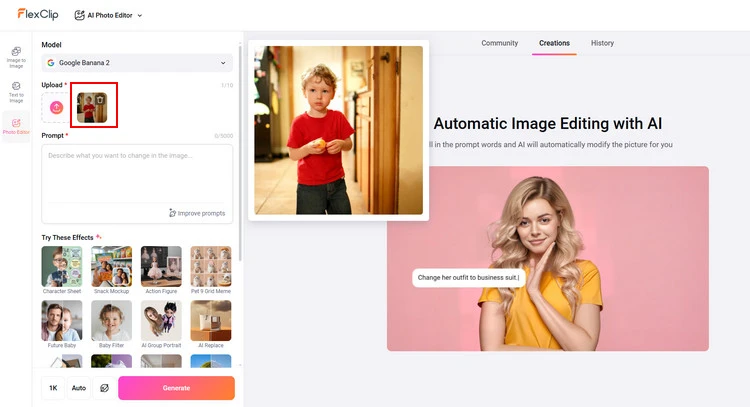This screenshot has height=407, width=750.
Task: Open the Auto aspect ratio selector
Action: [x=79, y=388]
